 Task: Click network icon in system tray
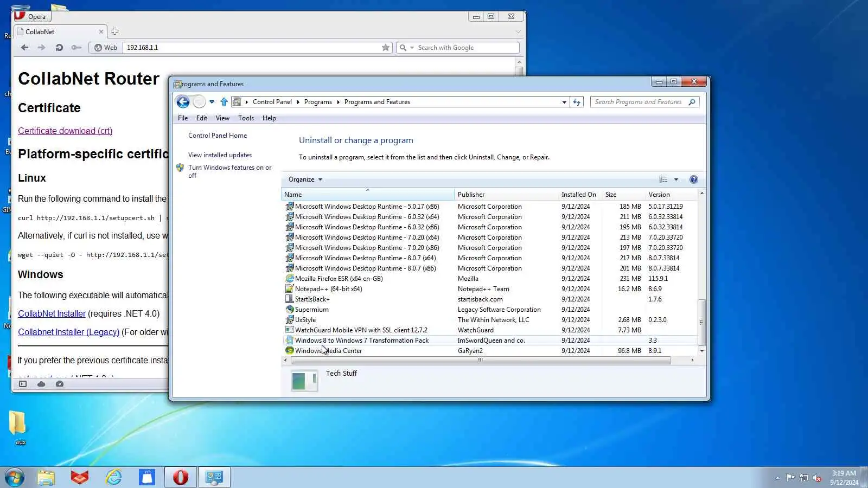[x=804, y=478]
